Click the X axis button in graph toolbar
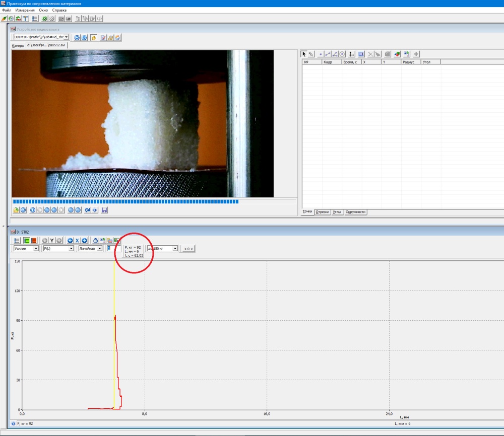Screen dimensions: 504x436 [77, 241]
